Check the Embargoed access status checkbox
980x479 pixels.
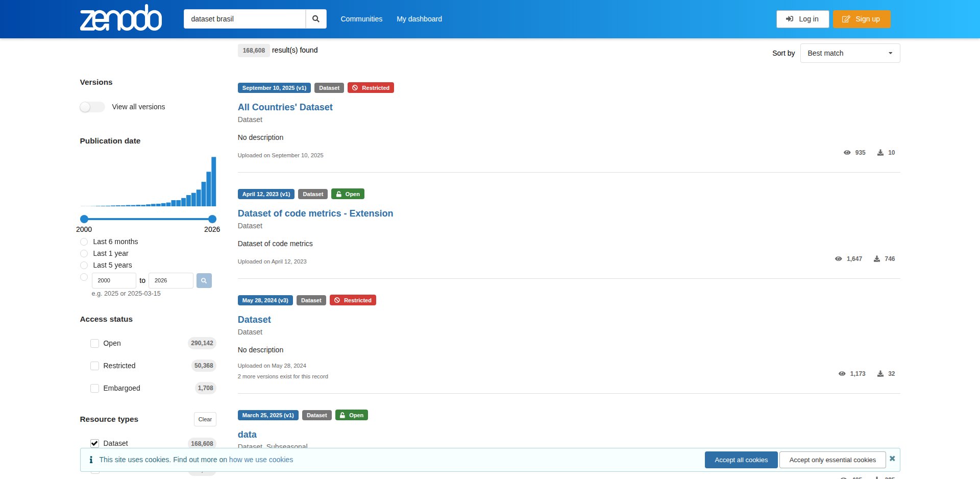click(x=94, y=388)
